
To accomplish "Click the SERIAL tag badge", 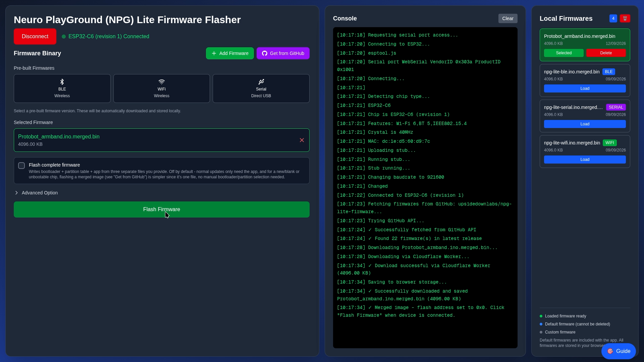I will click(x=616, y=107).
